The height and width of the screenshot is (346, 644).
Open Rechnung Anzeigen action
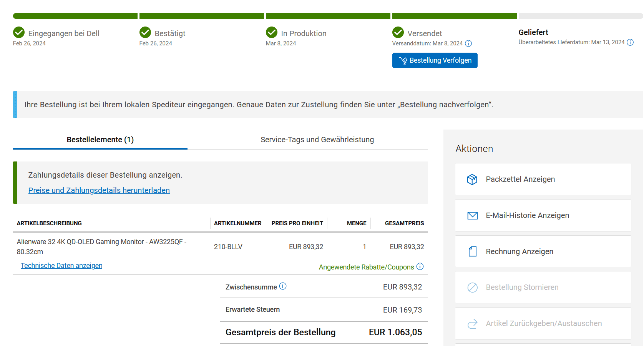click(x=543, y=251)
